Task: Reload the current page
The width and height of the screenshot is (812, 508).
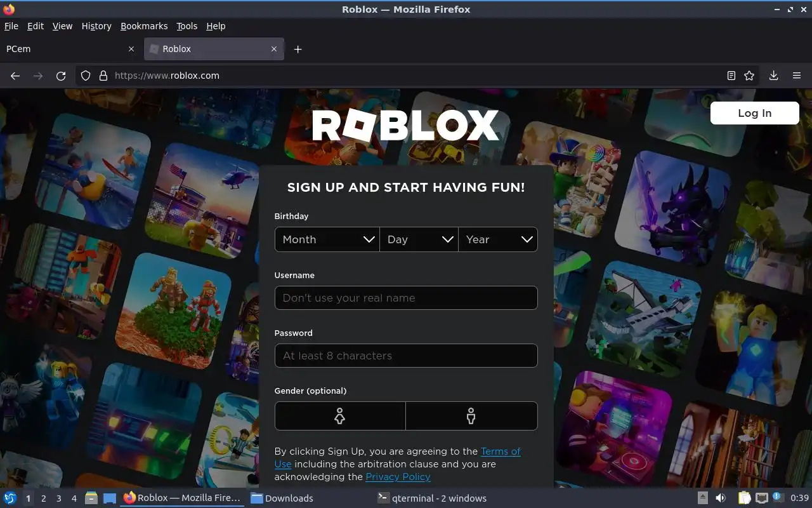Action: 61,76
